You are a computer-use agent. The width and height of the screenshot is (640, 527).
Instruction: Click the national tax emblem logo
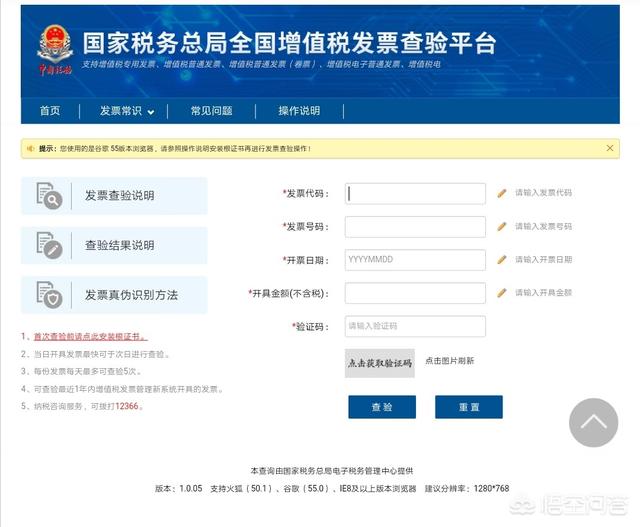click(55, 50)
